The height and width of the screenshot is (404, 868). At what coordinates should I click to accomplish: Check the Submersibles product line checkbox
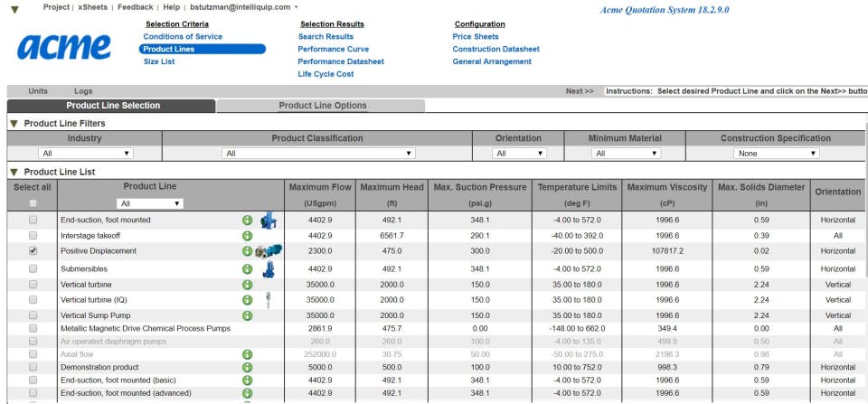[33, 269]
